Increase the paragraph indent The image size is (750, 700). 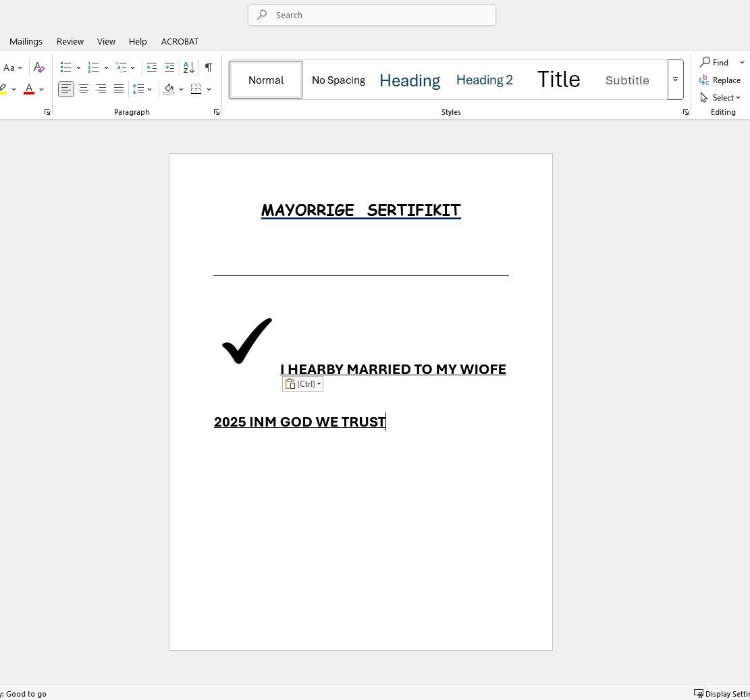(x=169, y=68)
